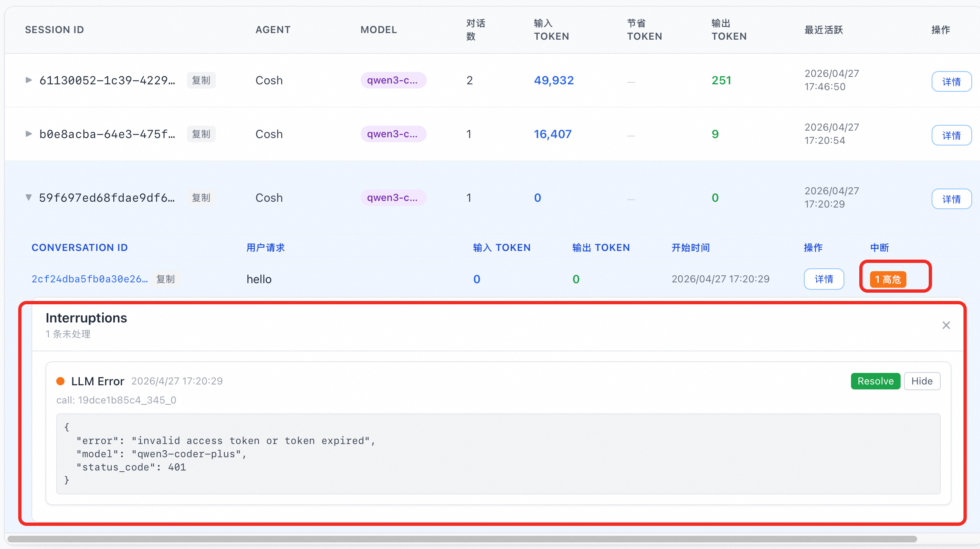Screen dimensions: 980x549
Task: Expand session 61130052-1c39-4229 row
Action: [29, 80]
